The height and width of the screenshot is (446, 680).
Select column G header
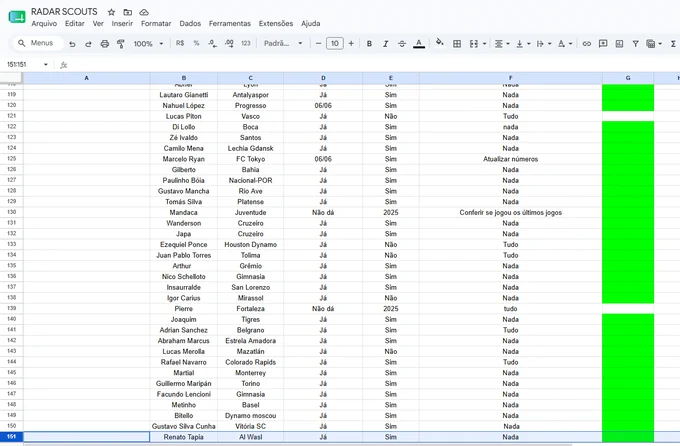628,78
